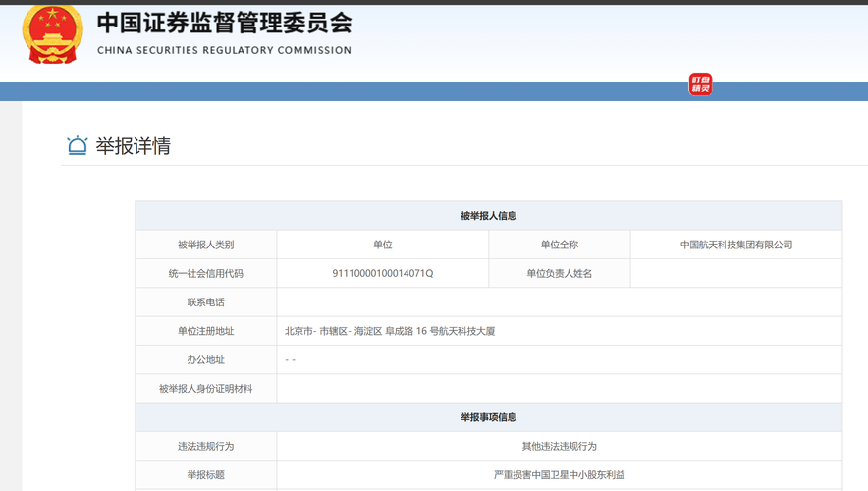This screenshot has height=491, width=868.
Task: Select the 举报详情 page heading
Action: tap(133, 146)
